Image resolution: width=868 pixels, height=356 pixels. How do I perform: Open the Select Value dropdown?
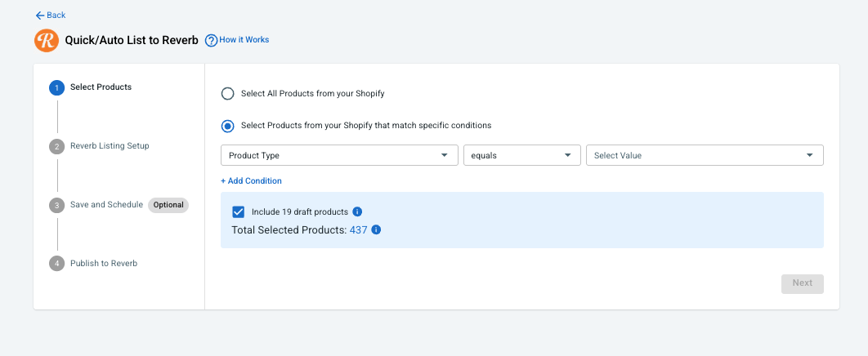(705, 155)
